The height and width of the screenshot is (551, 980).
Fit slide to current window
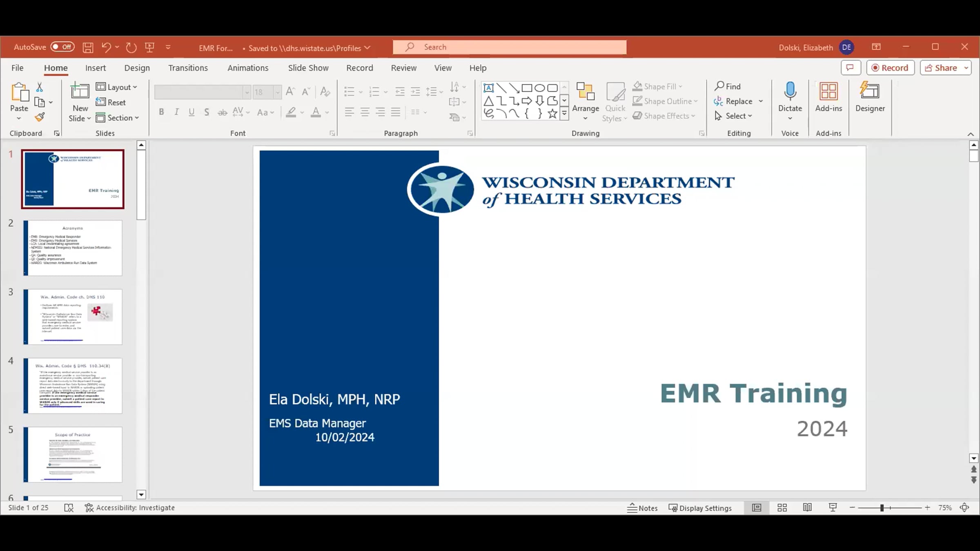pos(964,507)
